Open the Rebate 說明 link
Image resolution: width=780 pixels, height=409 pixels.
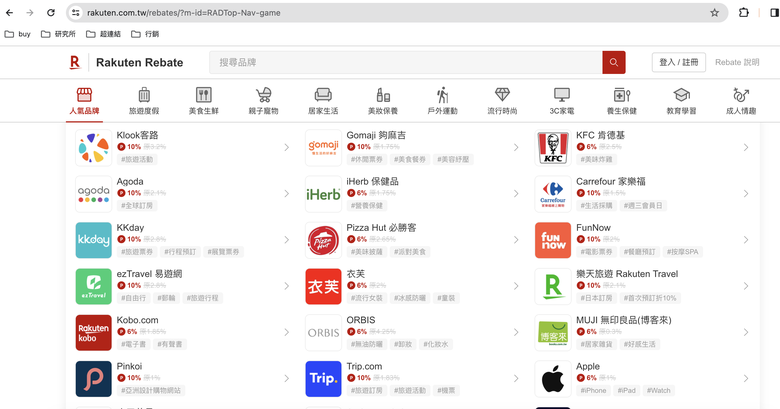[737, 62]
